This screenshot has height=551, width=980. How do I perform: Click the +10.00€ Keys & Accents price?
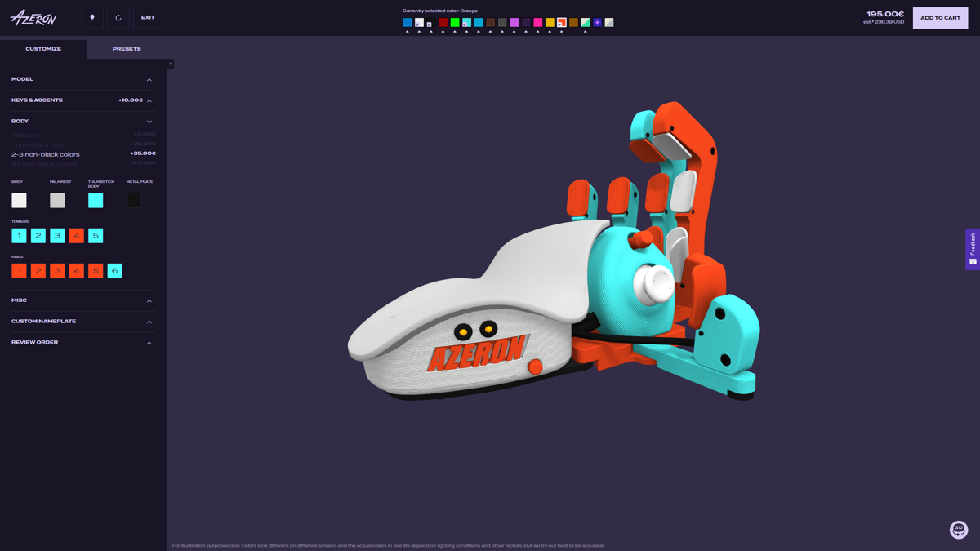(131, 100)
